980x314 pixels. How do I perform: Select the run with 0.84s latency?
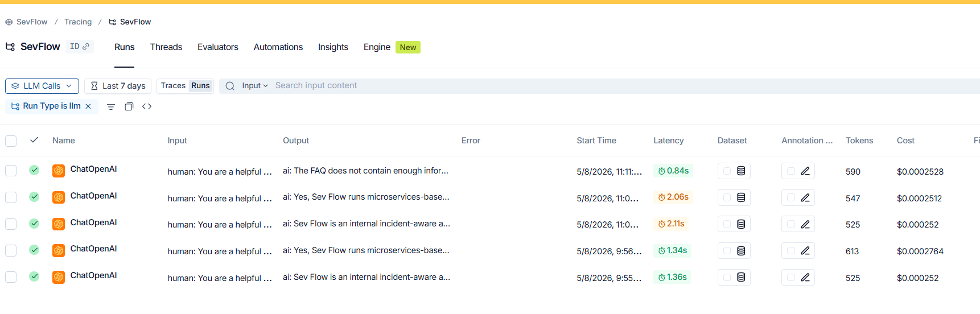(11, 171)
